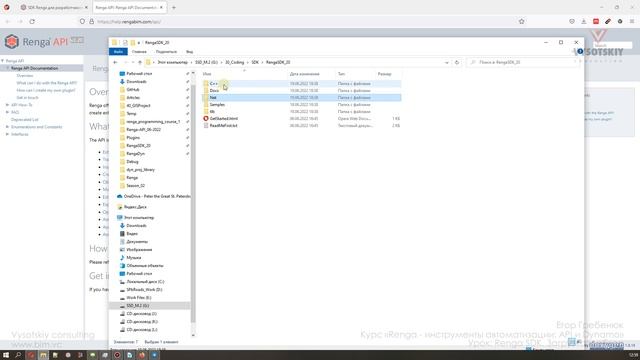Click SDK in Explorer address breadcrumb
Viewport: 640px width, 360px height.
pos(255,62)
